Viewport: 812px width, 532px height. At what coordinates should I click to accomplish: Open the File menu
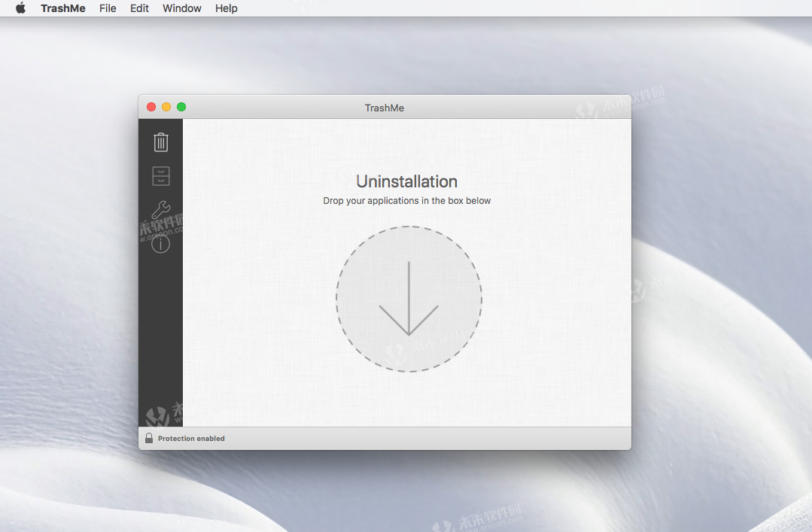pyautogui.click(x=108, y=8)
